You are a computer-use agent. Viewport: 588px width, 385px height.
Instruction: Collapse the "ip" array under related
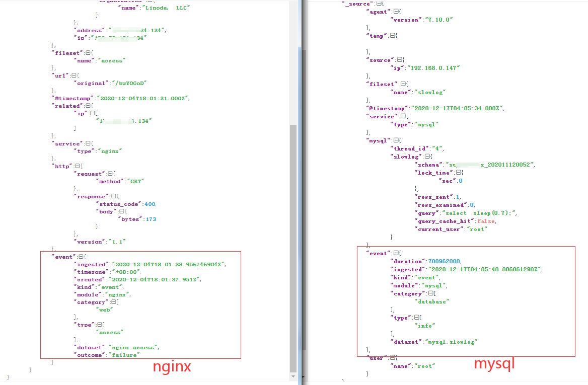(92, 113)
